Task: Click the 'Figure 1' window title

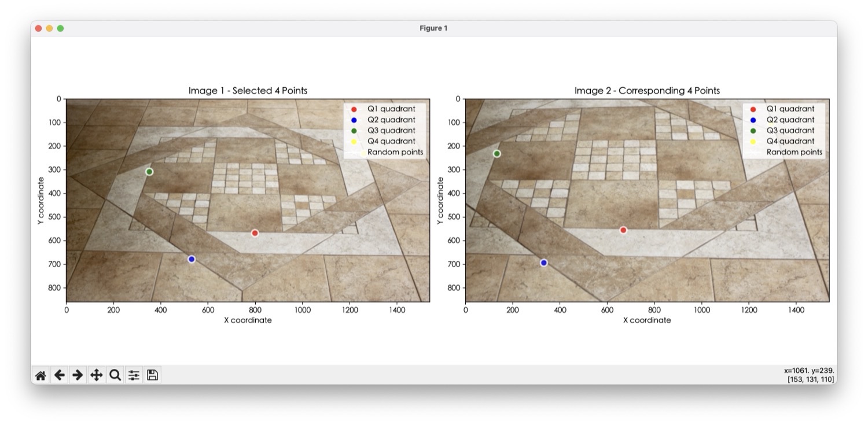Action: tap(433, 28)
